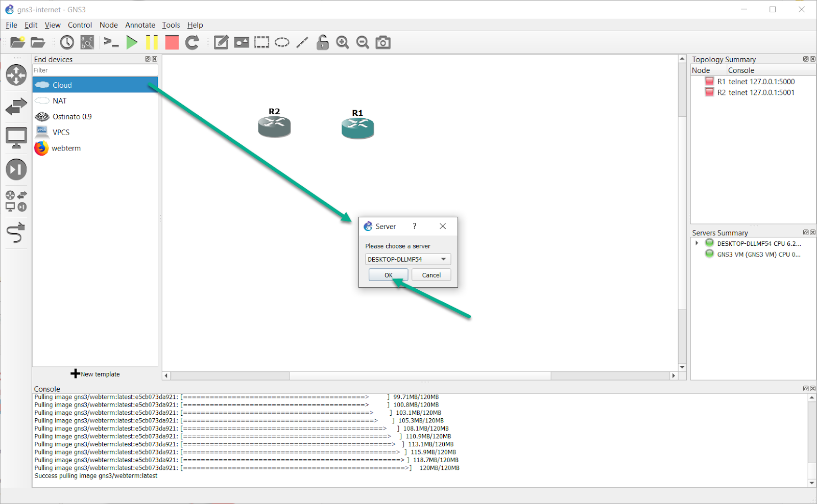The width and height of the screenshot is (817, 504).
Task: Browse end devices monitor icon
Action: click(x=16, y=138)
